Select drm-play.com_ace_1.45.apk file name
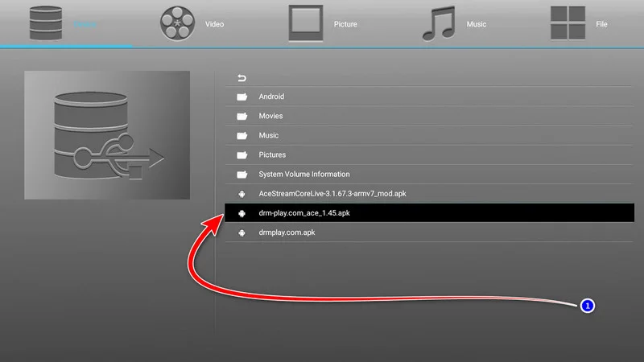 pyautogui.click(x=304, y=213)
